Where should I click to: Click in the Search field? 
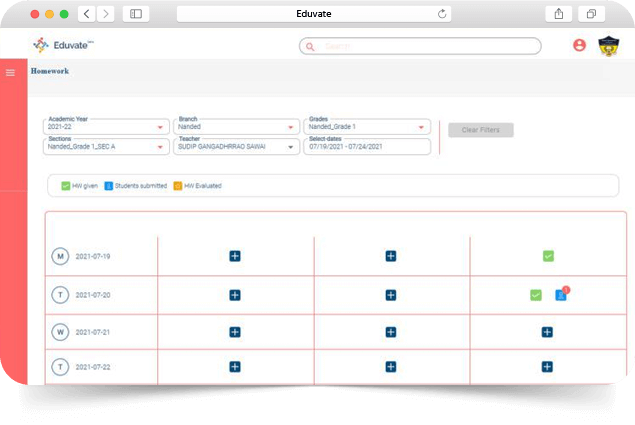[420, 46]
